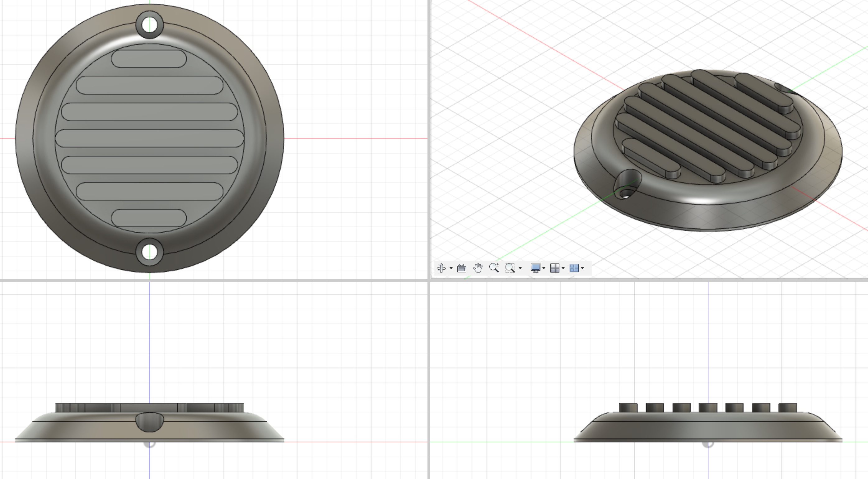Select the Zoom Window magnifier tool
Image resolution: width=868 pixels, height=479 pixels.
point(510,268)
